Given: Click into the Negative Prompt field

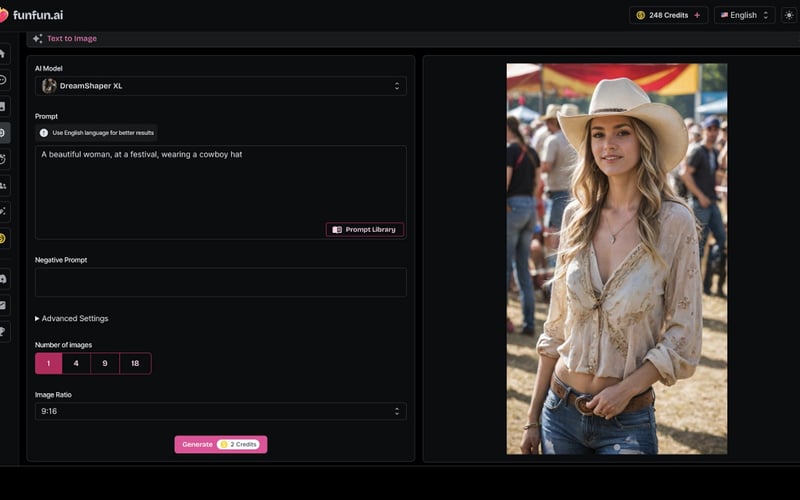Looking at the screenshot, I should (x=220, y=282).
